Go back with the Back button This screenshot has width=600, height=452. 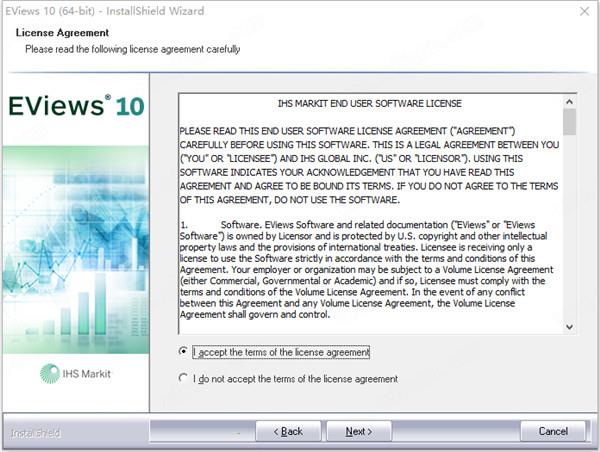[x=288, y=431]
